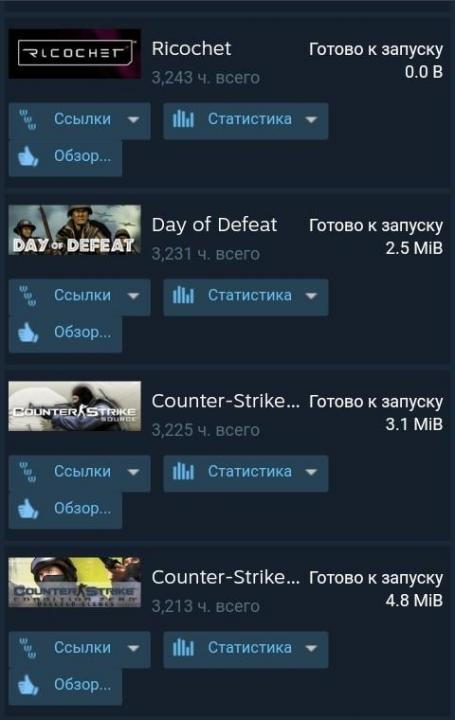This screenshot has height=720, width=455.
Task: Open the Counter-Strike Condition Zero banner thumbnail
Action: click(x=75, y=582)
